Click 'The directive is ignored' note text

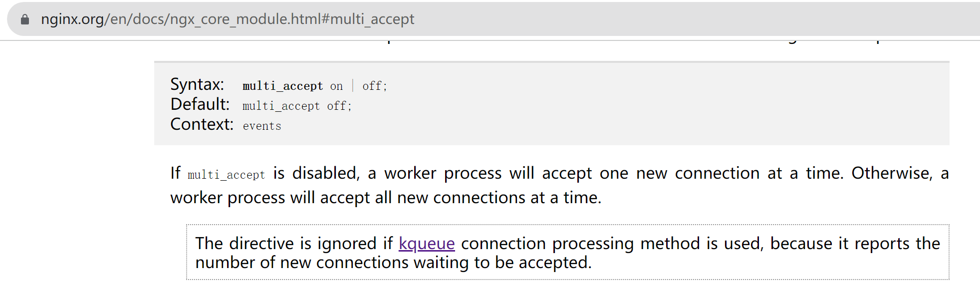point(285,244)
